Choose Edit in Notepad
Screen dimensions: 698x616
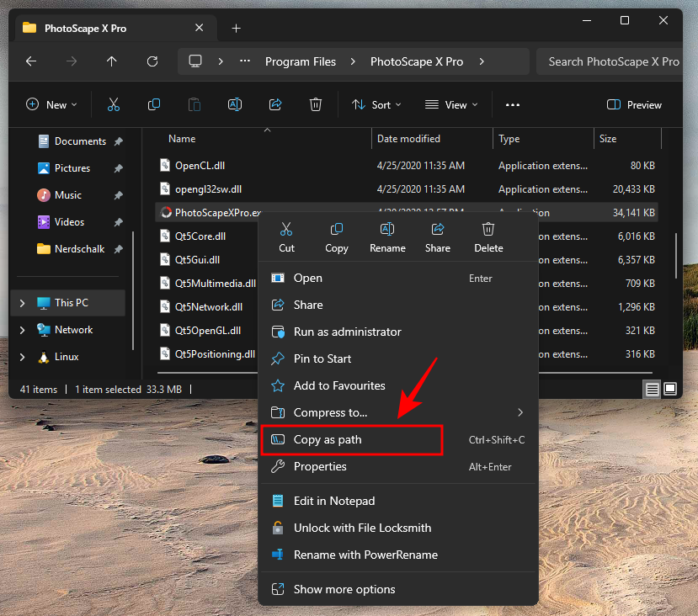point(398,502)
